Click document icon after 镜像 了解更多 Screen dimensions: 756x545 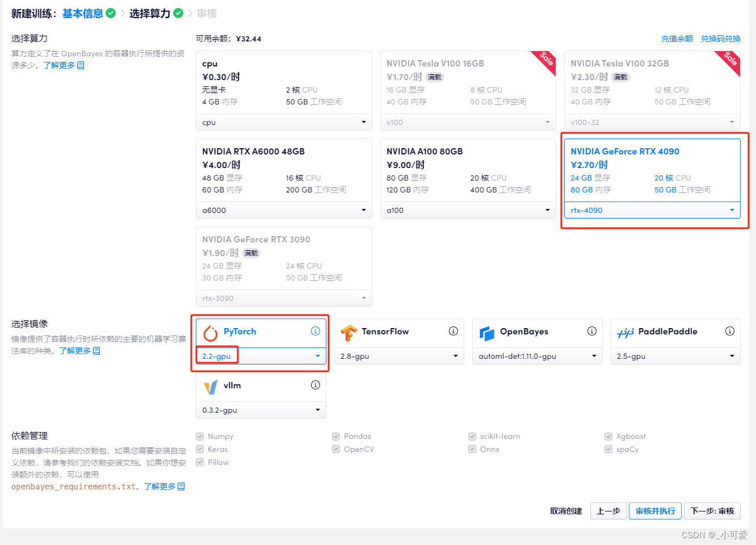[x=96, y=351]
